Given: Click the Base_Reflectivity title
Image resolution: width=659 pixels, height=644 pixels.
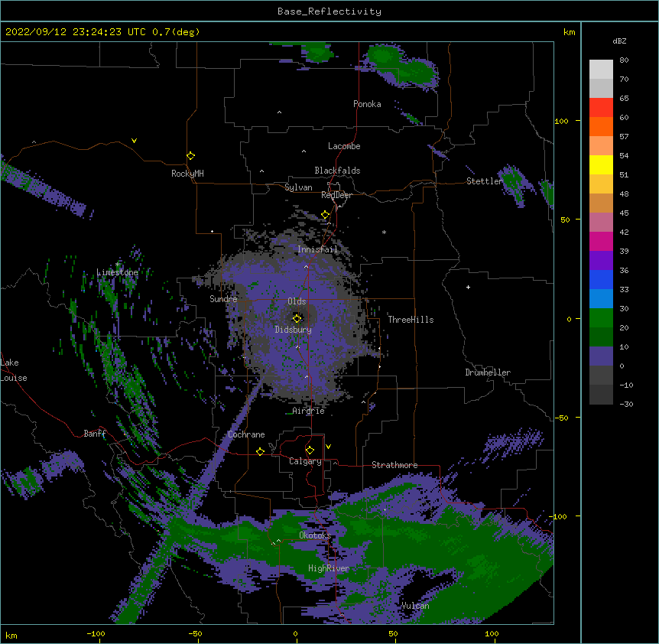Looking at the screenshot, I should coord(329,11).
